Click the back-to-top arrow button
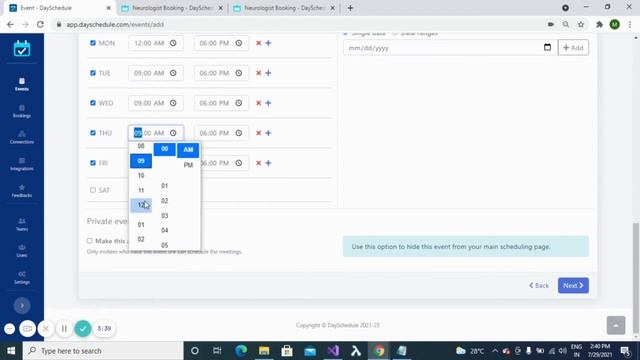The image size is (640, 360). (x=616, y=325)
